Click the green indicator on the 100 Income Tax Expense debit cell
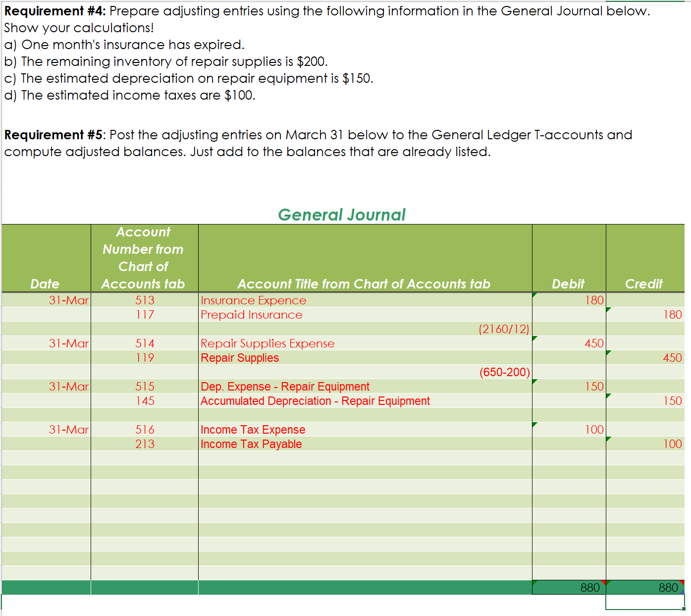691x616 pixels. tap(534, 424)
